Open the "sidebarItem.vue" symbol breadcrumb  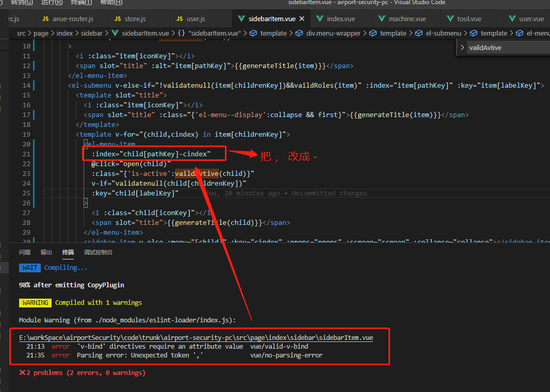coord(215,33)
